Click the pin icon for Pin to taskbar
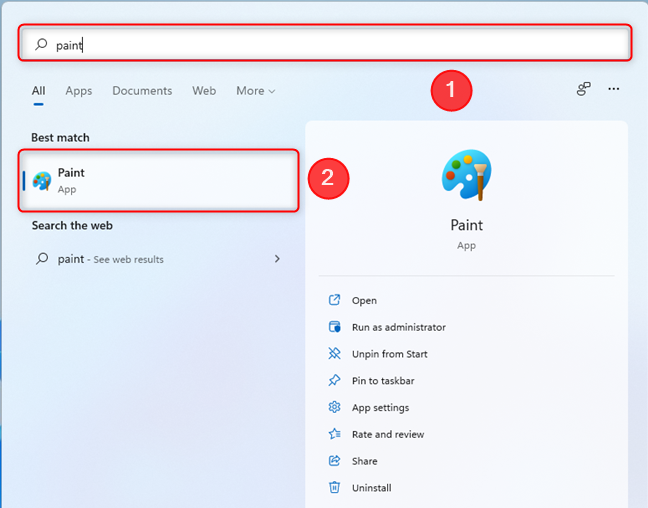Image resolution: width=648 pixels, height=508 pixels. (334, 380)
